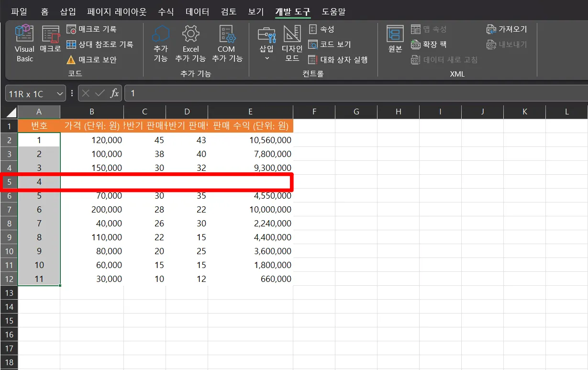Viewport: 588px width, 370px height.
Task: Select cell B5 in the highlighted row
Action: point(92,181)
